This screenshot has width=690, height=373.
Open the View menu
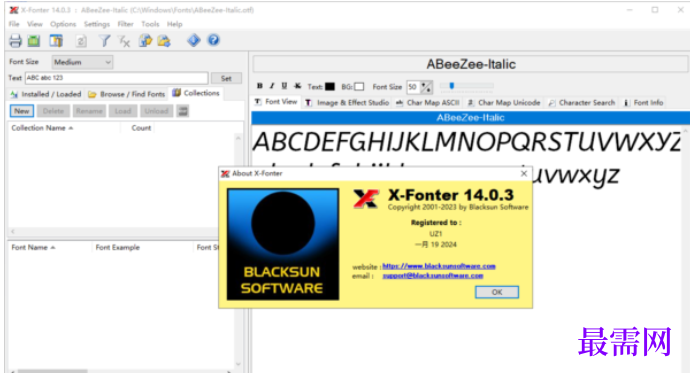pyautogui.click(x=35, y=24)
